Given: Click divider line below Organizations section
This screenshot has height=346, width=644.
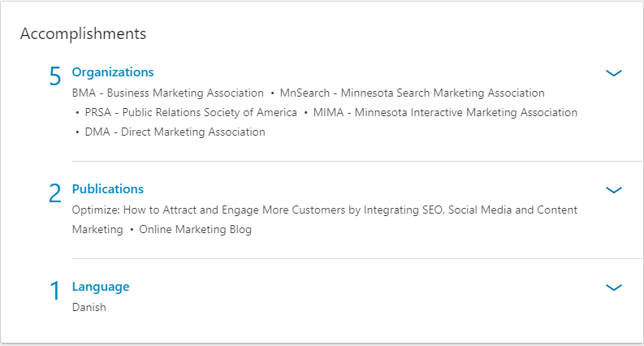Looking at the screenshot, I should click(x=357, y=161).
